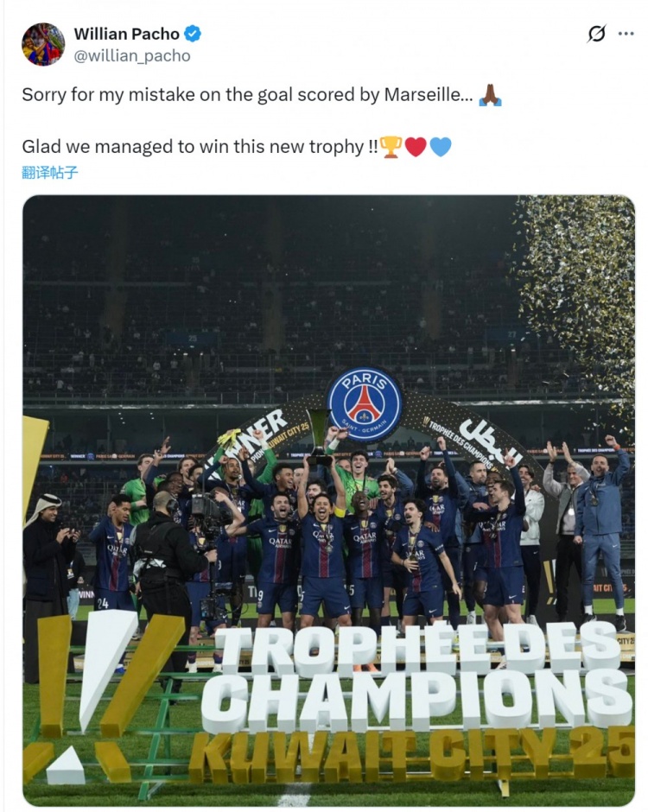
Task: Click the praying hands emoji
Action: (x=490, y=95)
